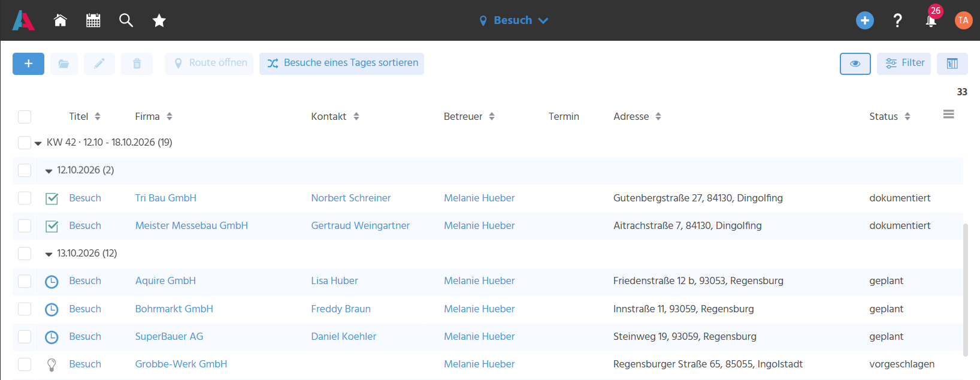Open the Besuch module dropdown
980x380 pixels.
[x=513, y=20]
